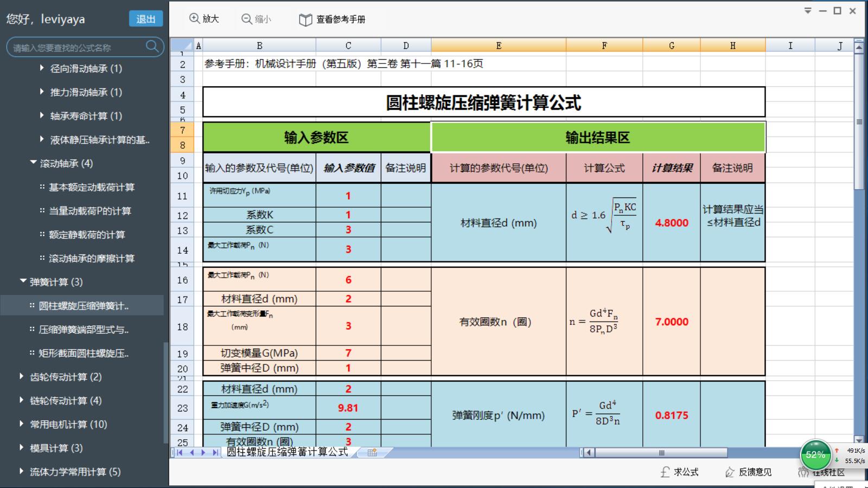Viewport: 868px width, 488px height.
Task: Go to first sheet with tab navigation arrow
Action: coord(180,452)
